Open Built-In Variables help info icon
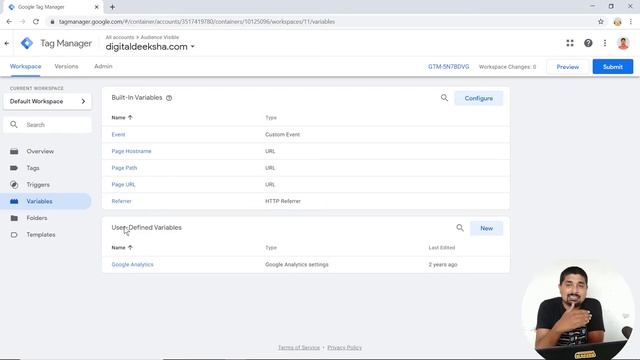The height and width of the screenshot is (360, 640). [x=169, y=98]
